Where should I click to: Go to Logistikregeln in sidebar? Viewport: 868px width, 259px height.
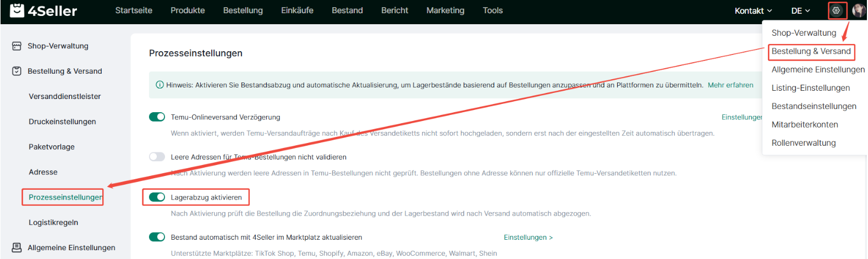click(x=53, y=223)
